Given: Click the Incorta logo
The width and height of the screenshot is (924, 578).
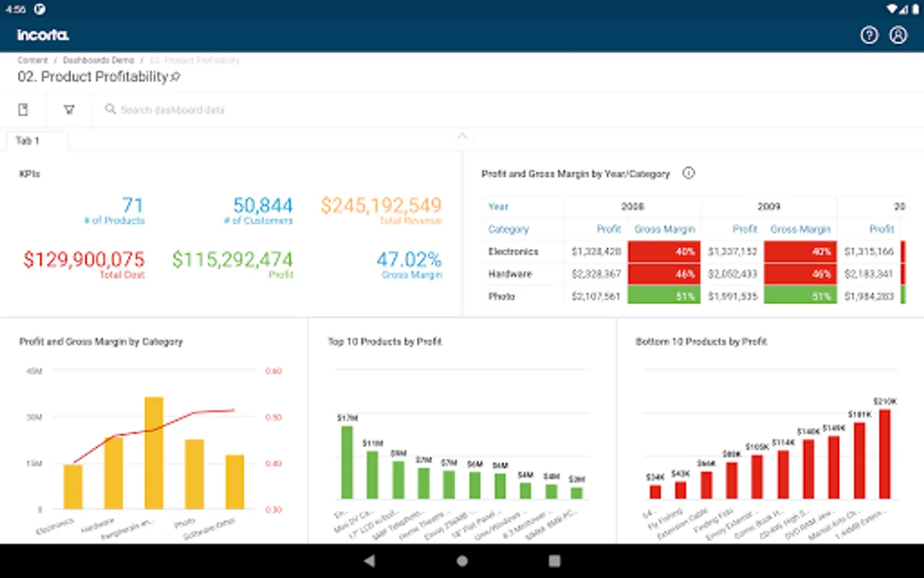Looking at the screenshot, I should pos(43,35).
